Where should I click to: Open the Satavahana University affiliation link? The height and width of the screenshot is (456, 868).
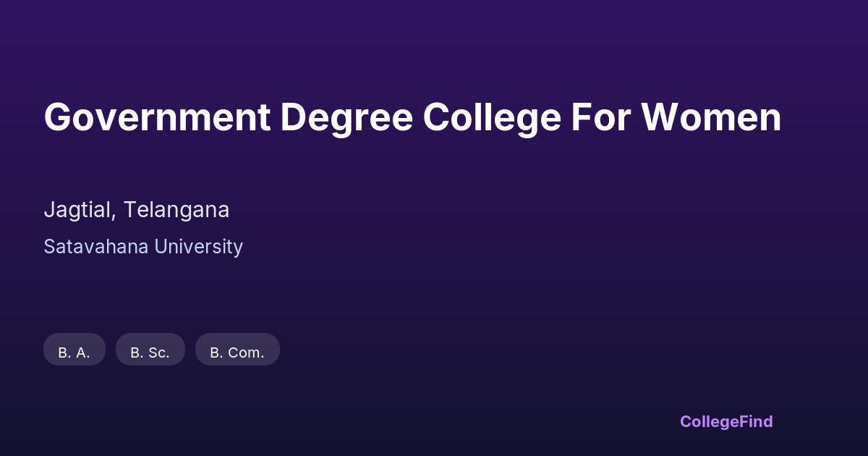(x=143, y=247)
